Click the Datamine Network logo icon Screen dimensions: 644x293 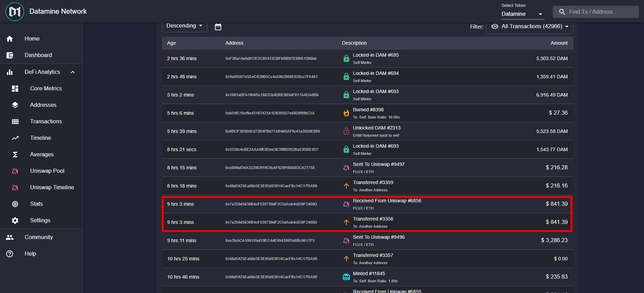point(15,12)
